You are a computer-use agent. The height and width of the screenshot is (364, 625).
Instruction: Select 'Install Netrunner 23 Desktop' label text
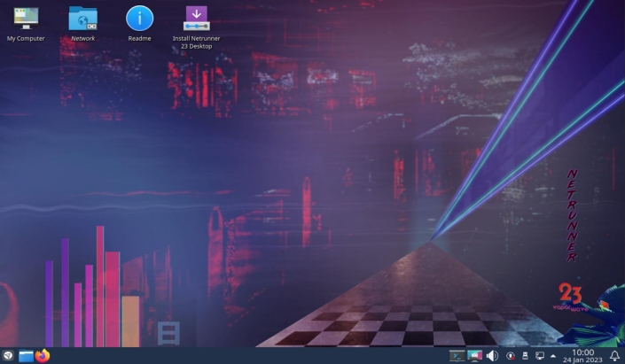[196, 43]
